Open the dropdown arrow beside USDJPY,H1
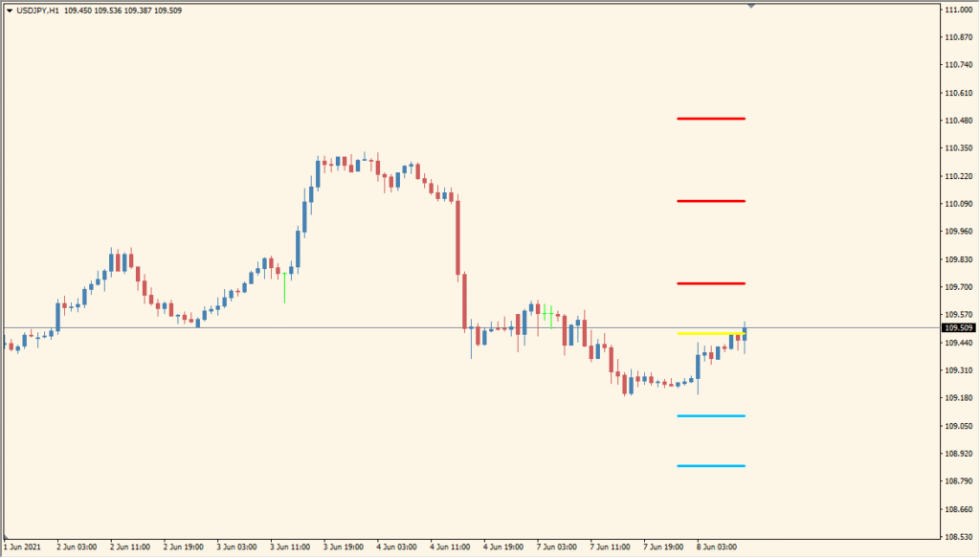Image resolution: width=980 pixels, height=558 pixels. coord(10,11)
